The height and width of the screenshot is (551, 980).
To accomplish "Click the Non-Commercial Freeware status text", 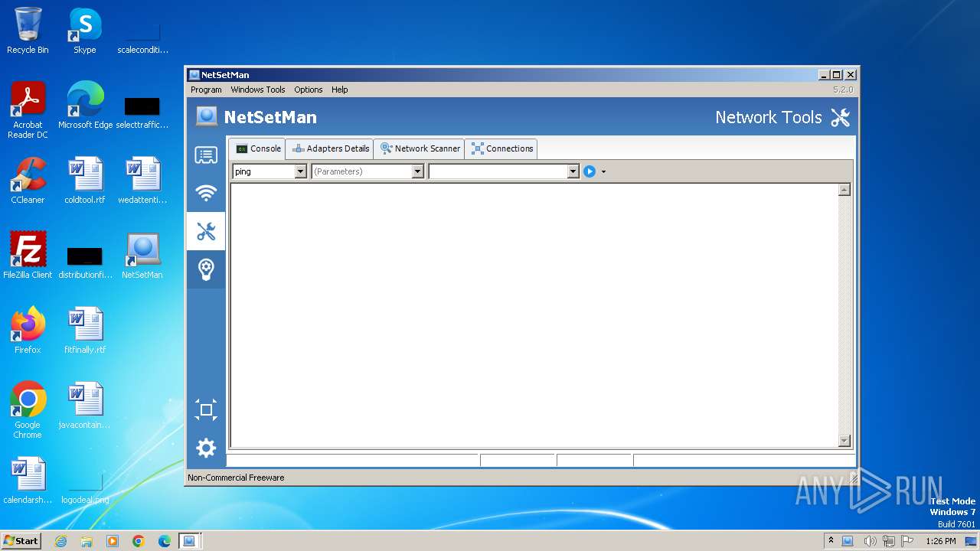I will (x=236, y=478).
